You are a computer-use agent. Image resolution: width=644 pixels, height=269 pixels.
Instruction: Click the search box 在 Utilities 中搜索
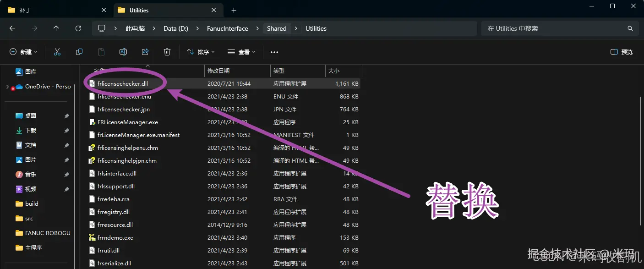tap(560, 28)
